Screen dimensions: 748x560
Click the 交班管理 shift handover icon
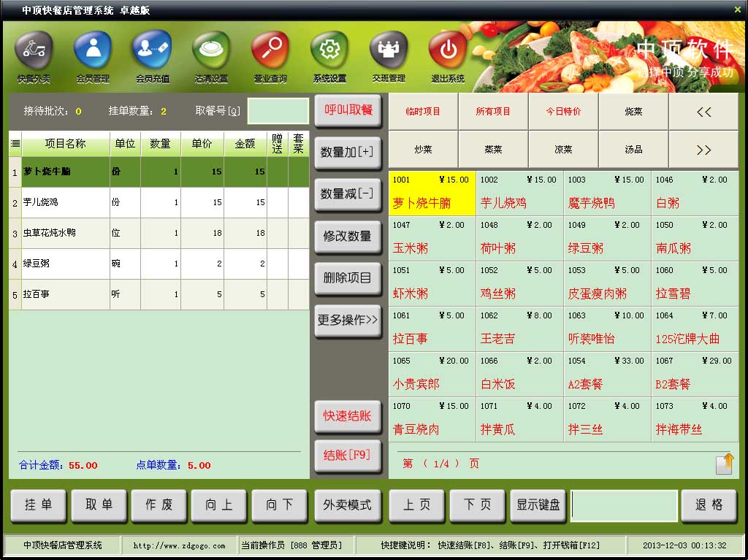[389, 51]
